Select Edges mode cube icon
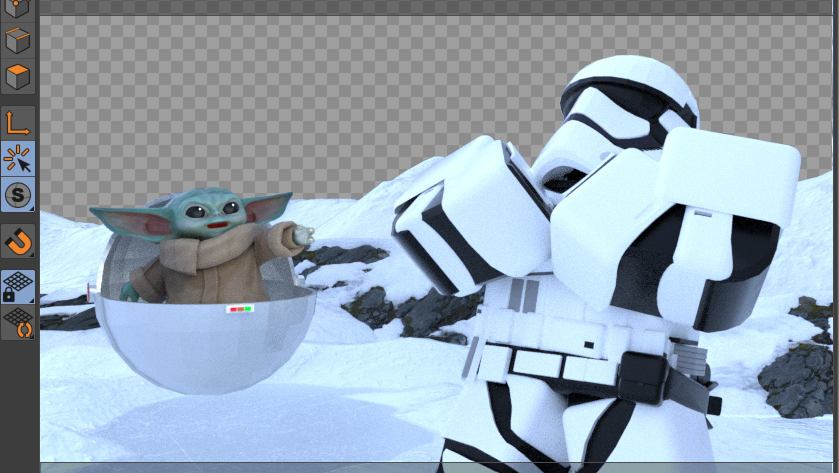The image size is (839, 473). point(18,41)
